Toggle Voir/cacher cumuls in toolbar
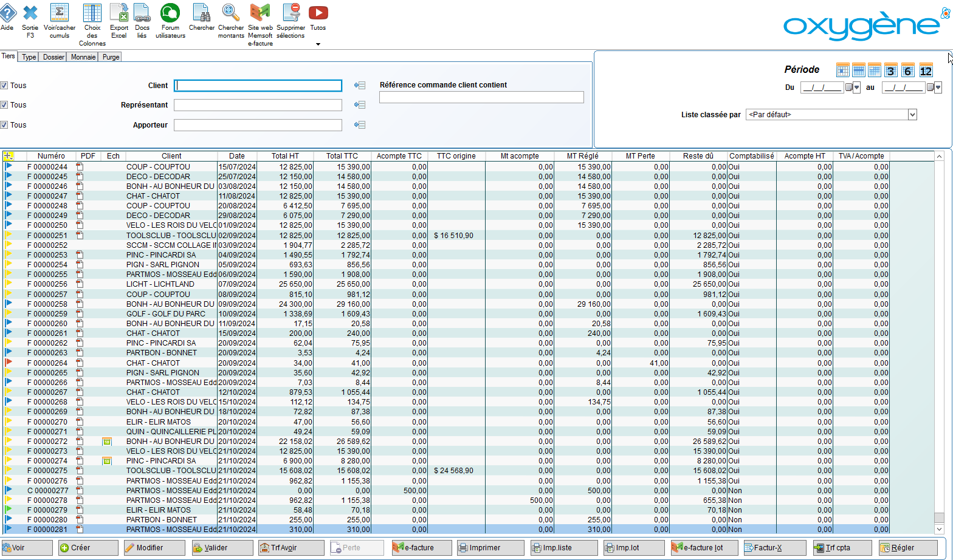The height and width of the screenshot is (560, 953). coord(60,13)
